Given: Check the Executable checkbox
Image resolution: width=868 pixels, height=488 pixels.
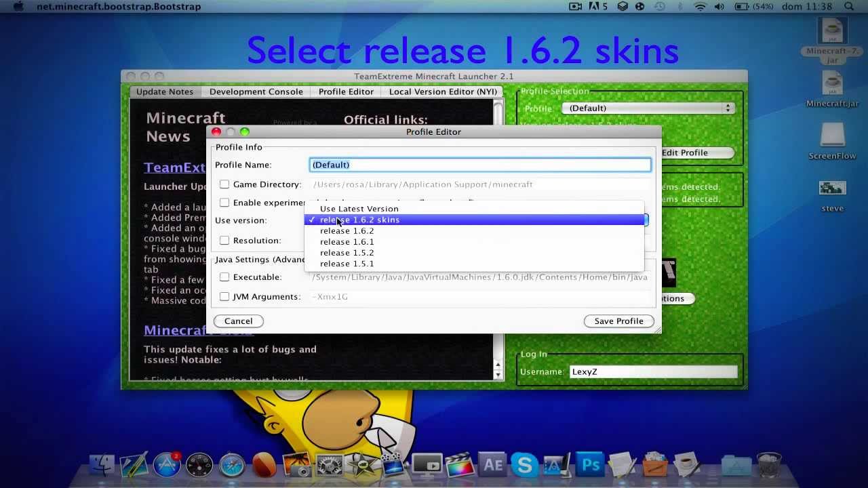Looking at the screenshot, I should [x=224, y=277].
